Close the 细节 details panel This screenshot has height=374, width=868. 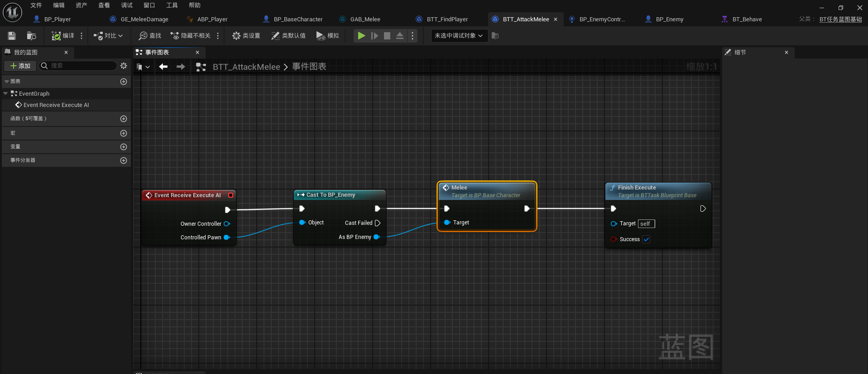pyautogui.click(x=786, y=53)
